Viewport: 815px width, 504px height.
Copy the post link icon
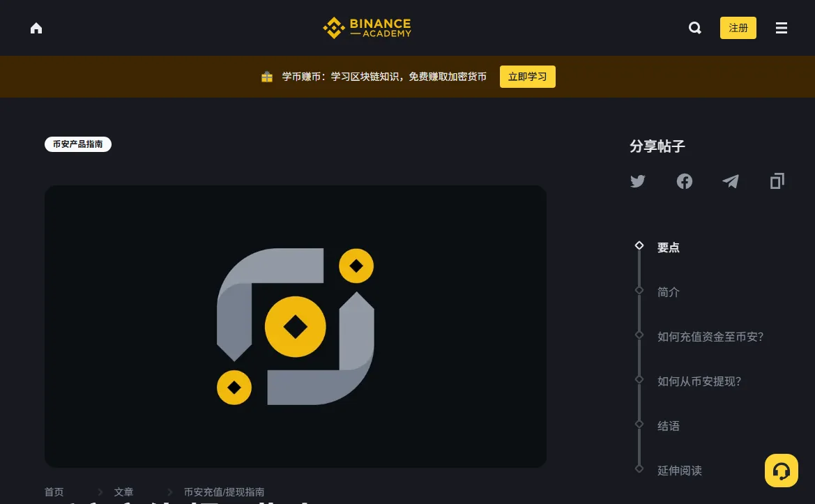click(x=777, y=181)
